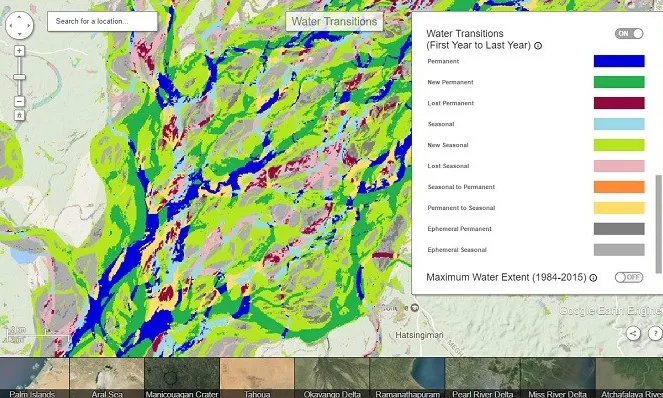Open the Atchafalaya River thumbnail
Image resolution: width=663 pixels, height=398 pixels.
click(x=630, y=378)
